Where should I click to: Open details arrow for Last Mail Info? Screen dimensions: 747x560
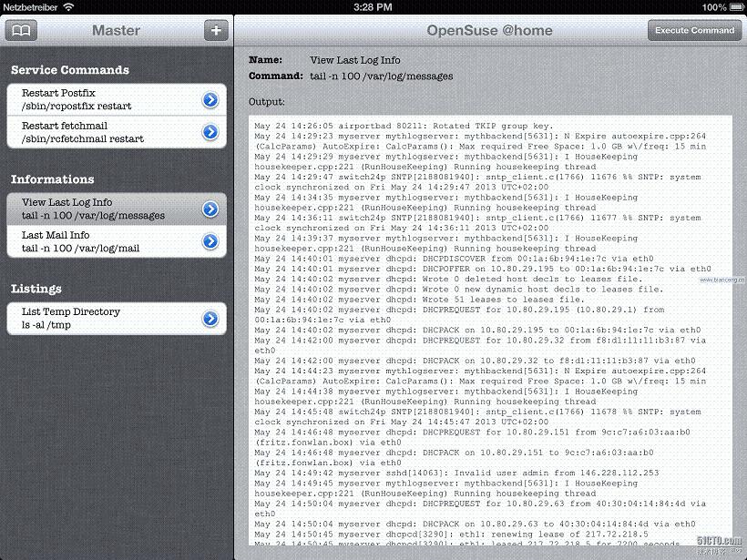[210, 241]
